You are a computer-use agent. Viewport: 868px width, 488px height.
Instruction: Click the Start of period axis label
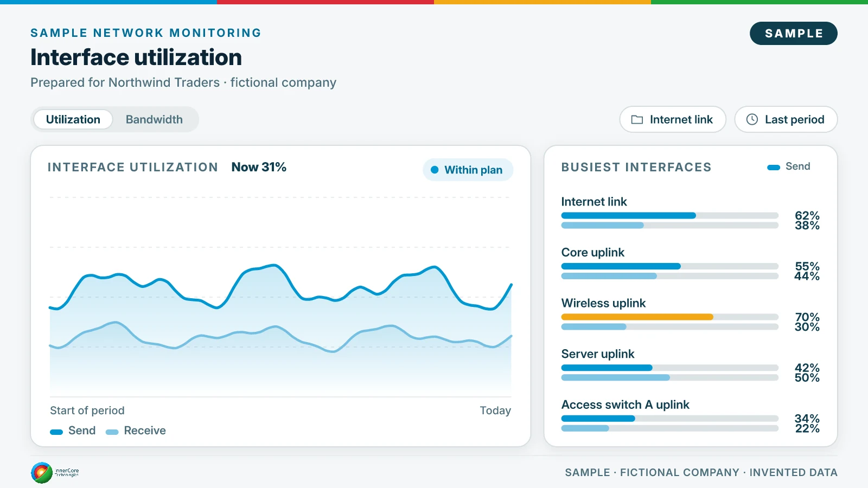pos(87,410)
